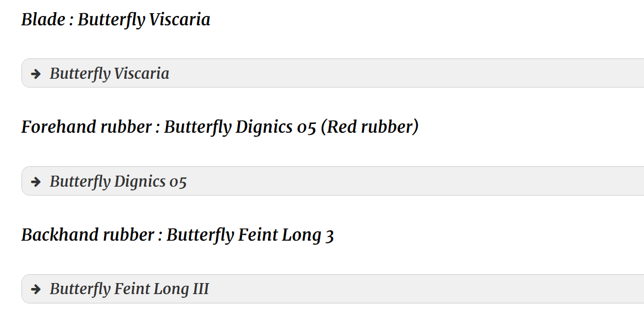Click the arrow icon beside Butterfly Dignics 05
This screenshot has width=644, height=315.
coord(36,182)
